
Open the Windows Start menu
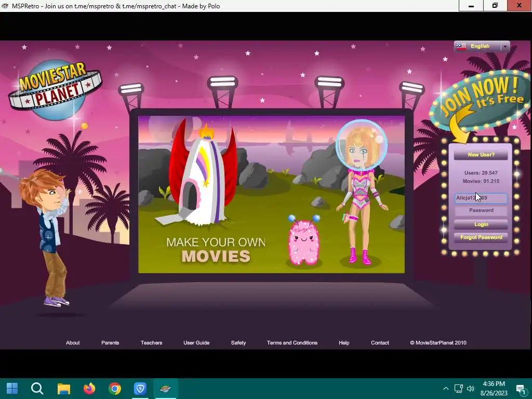click(x=12, y=389)
